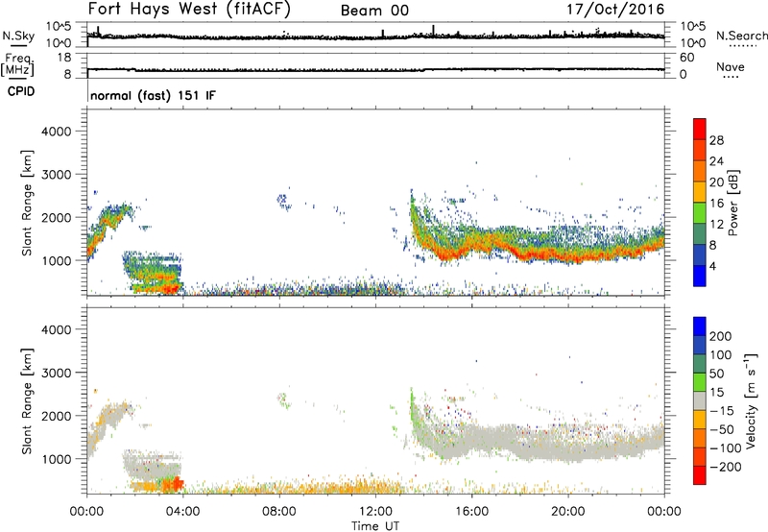This screenshot has width=768, height=532.
Task: Click the "12:00" time tick label
Action: tap(375, 512)
